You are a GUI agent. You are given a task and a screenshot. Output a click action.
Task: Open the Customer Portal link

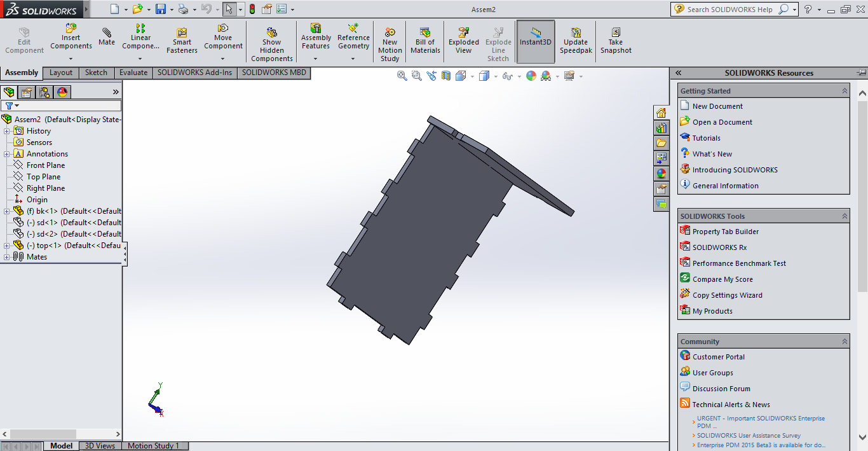click(719, 357)
